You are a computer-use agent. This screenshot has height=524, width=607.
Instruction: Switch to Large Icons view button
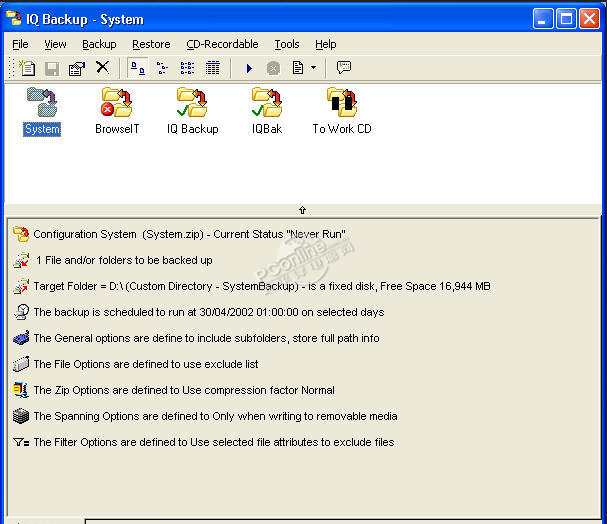coord(137,68)
